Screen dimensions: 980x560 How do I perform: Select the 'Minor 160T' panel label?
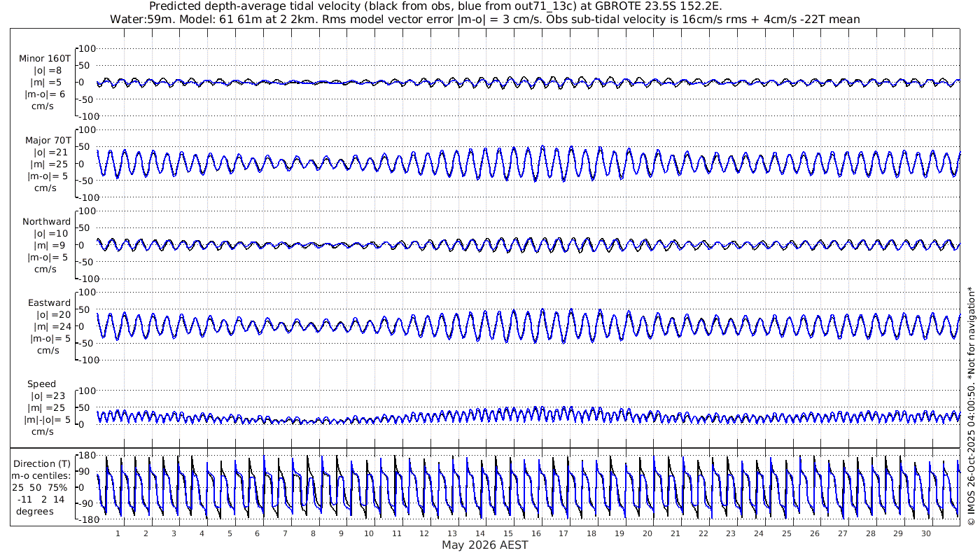pos(45,59)
